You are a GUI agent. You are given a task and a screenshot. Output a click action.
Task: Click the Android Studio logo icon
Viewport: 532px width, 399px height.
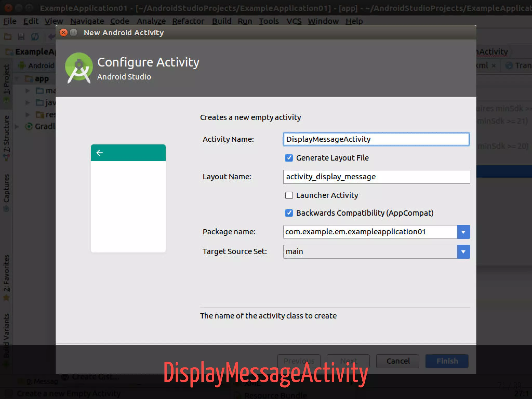coord(79,68)
